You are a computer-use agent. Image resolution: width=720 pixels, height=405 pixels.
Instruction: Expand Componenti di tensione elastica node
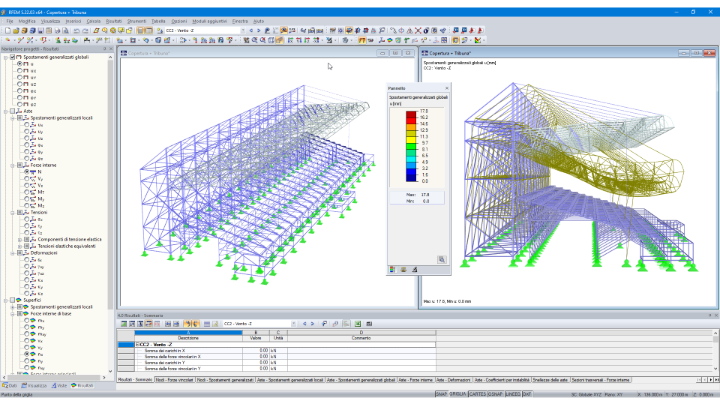point(20,240)
